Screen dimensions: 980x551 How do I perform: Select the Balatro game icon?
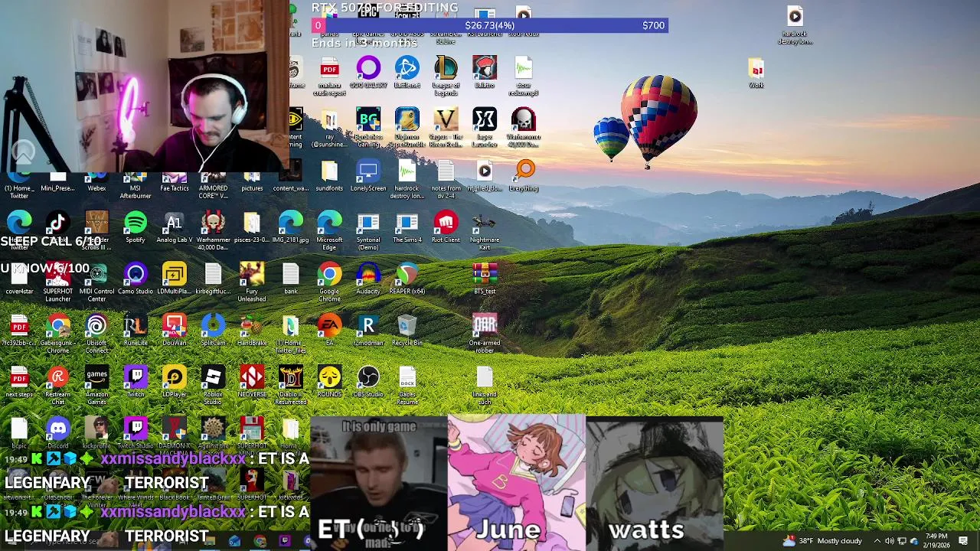pos(485,73)
